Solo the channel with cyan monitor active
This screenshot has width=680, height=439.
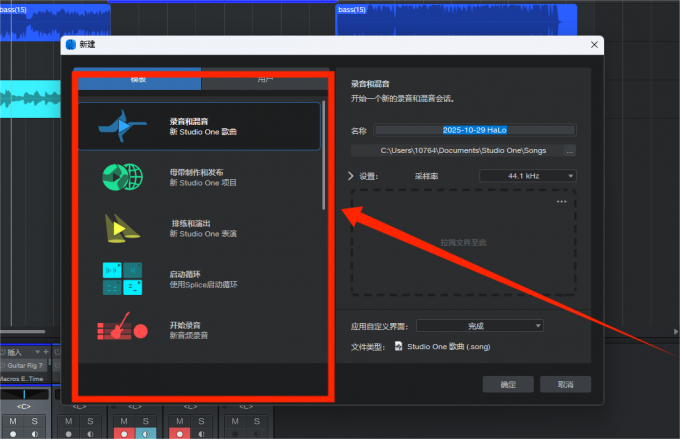[146, 421]
